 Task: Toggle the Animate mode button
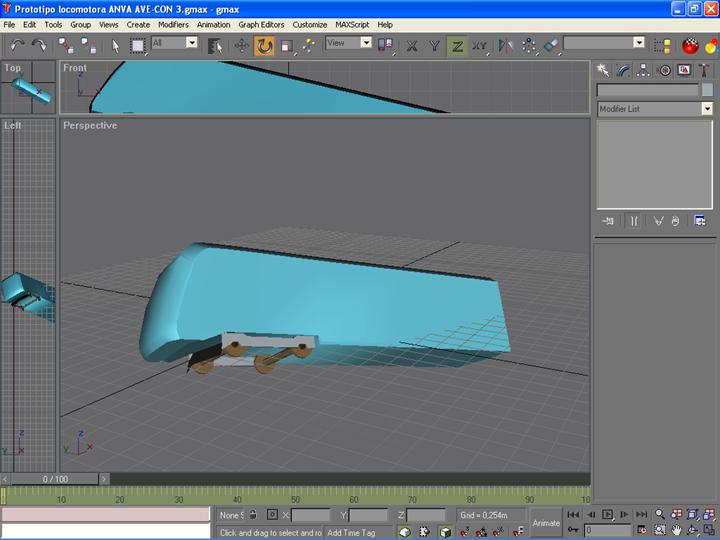pos(546,522)
